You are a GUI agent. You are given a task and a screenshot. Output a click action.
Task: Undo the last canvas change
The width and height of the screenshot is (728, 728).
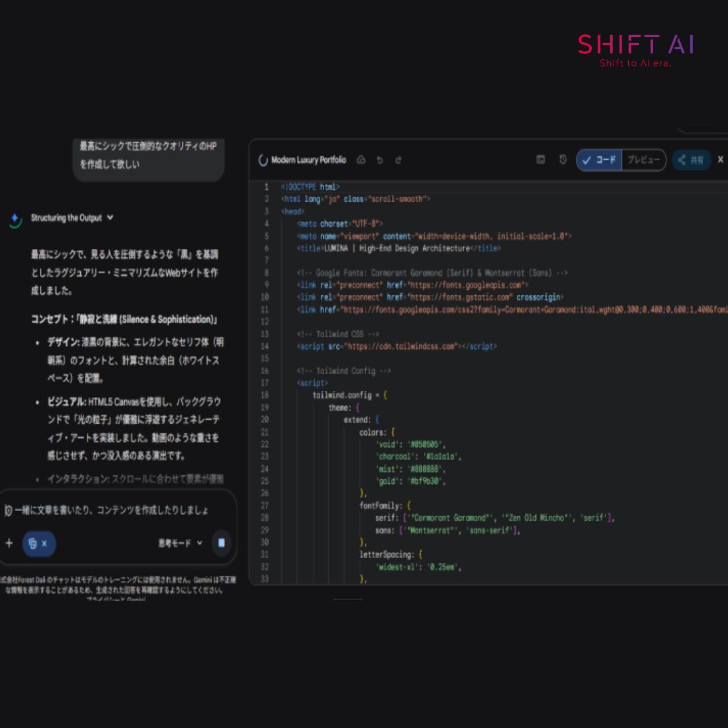tap(380, 160)
